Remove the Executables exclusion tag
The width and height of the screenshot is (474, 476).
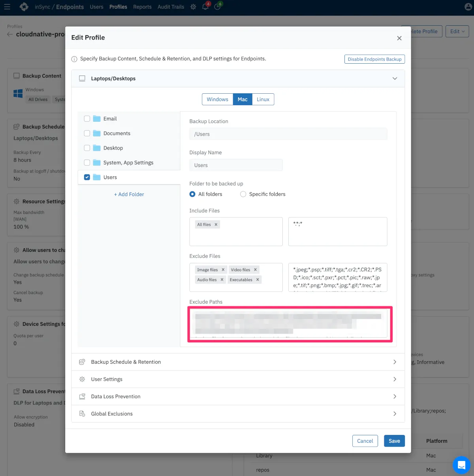258,280
